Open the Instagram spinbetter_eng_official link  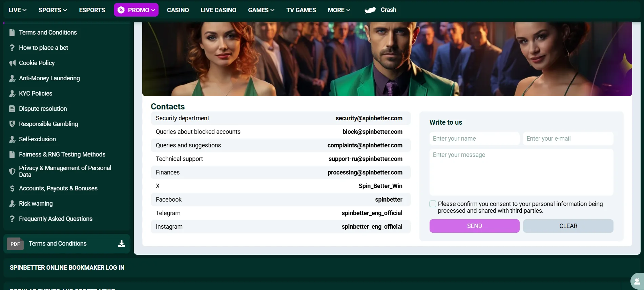[x=372, y=227]
